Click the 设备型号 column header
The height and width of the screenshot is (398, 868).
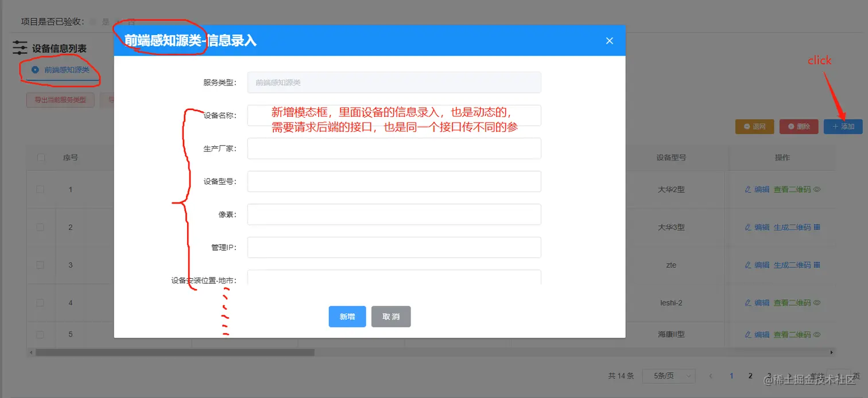click(671, 157)
